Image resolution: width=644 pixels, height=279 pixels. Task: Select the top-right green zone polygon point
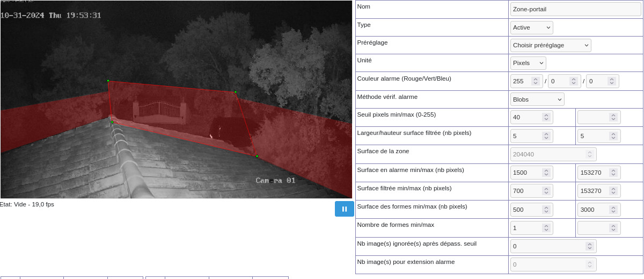pyautogui.click(x=235, y=92)
